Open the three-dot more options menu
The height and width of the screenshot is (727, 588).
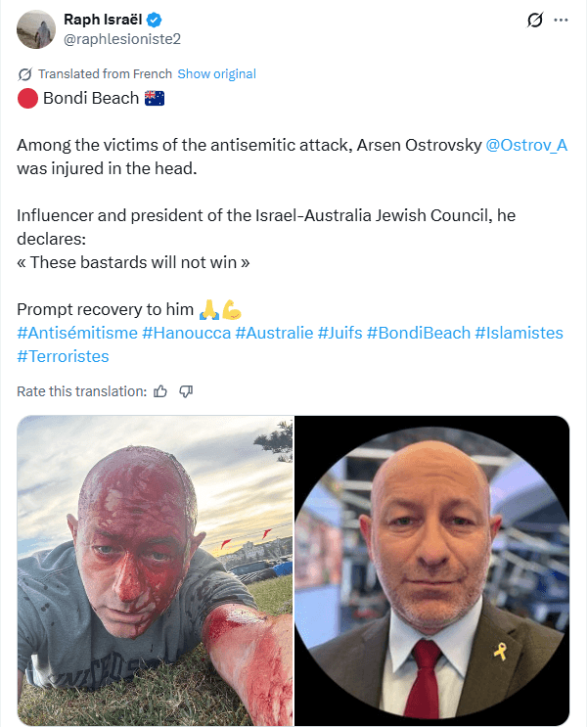point(561,20)
